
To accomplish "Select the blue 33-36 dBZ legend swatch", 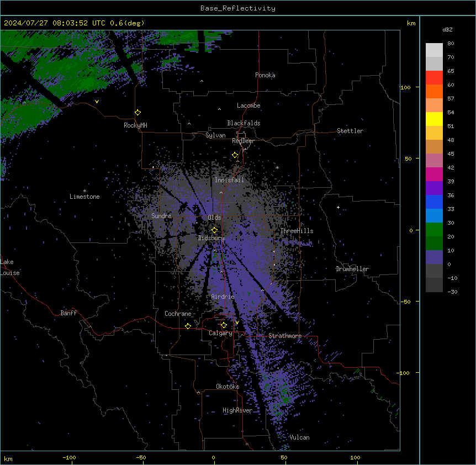I will coord(434,202).
